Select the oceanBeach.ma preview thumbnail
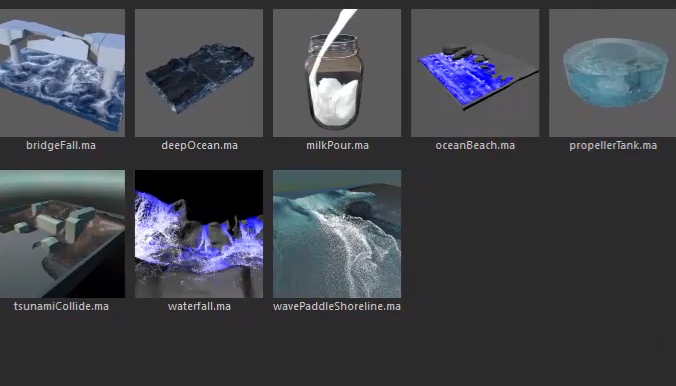Viewport: 676px width, 386px height. [x=475, y=73]
